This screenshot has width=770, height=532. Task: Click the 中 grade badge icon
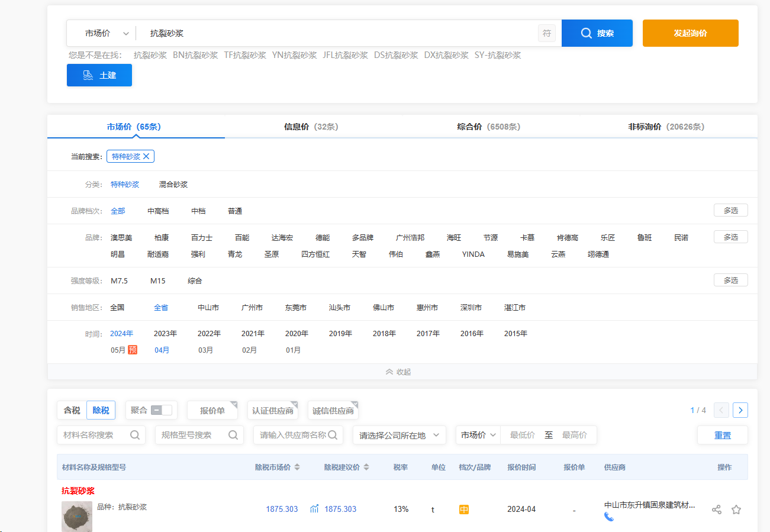[464, 509]
